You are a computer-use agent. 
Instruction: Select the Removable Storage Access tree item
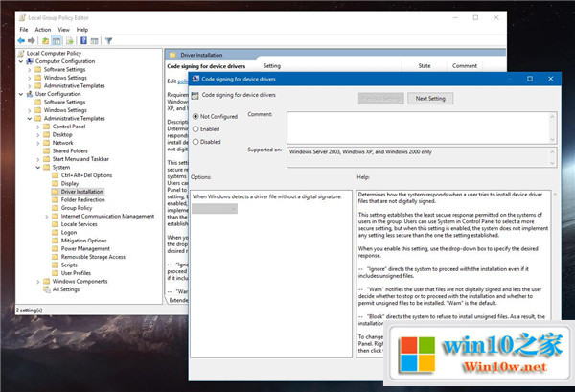(93, 257)
